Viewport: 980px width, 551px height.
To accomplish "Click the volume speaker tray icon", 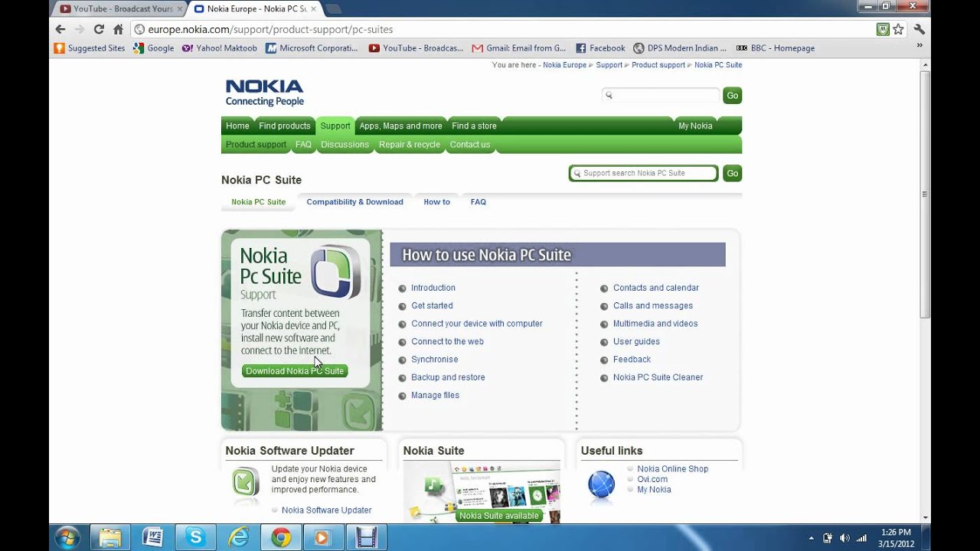I will 844,538.
